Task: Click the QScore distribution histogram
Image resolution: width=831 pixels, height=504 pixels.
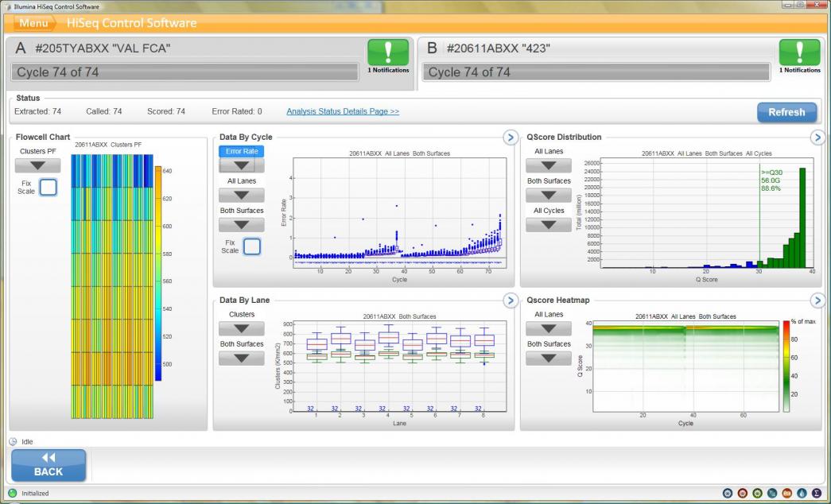Action: pos(707,212)
